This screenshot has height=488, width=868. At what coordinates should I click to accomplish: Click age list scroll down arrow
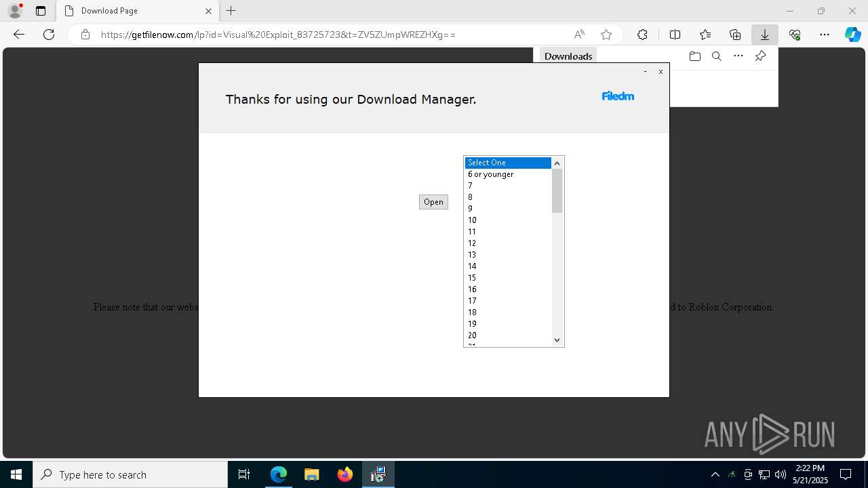(557, 340)
